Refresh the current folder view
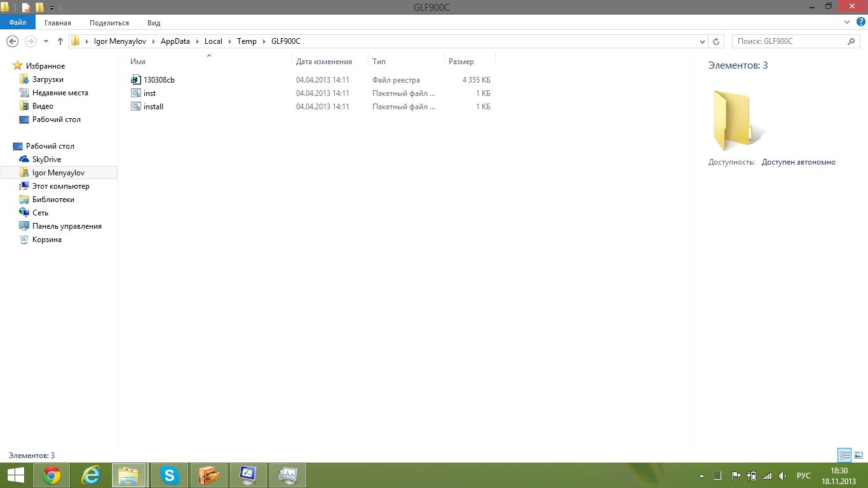Screen dimensions: 868x488 coord(716,41)
